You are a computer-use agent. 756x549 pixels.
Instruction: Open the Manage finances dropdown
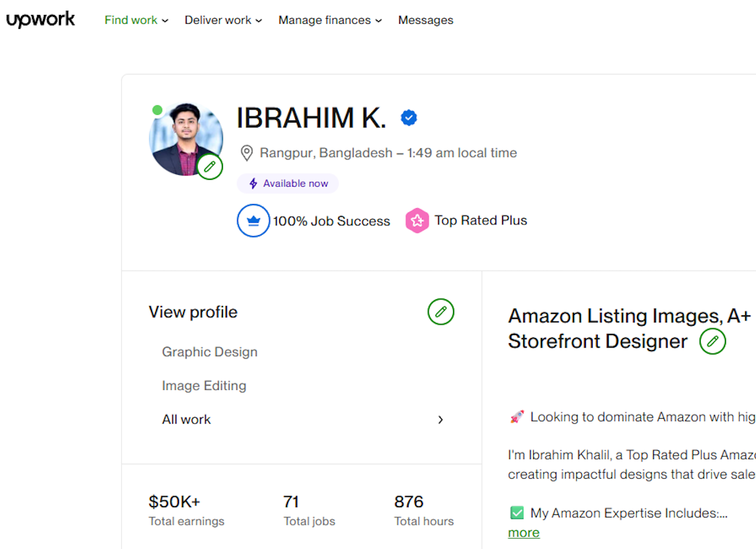[330, 20]
